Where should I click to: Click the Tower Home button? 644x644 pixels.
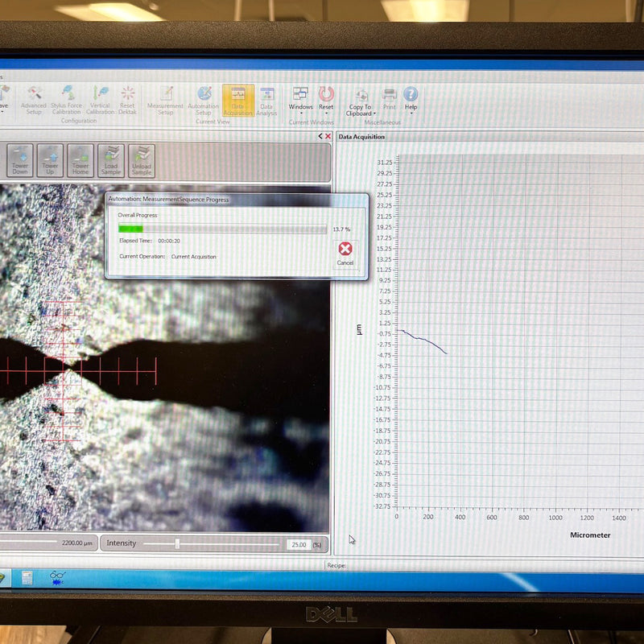click(x=80, y=160)
